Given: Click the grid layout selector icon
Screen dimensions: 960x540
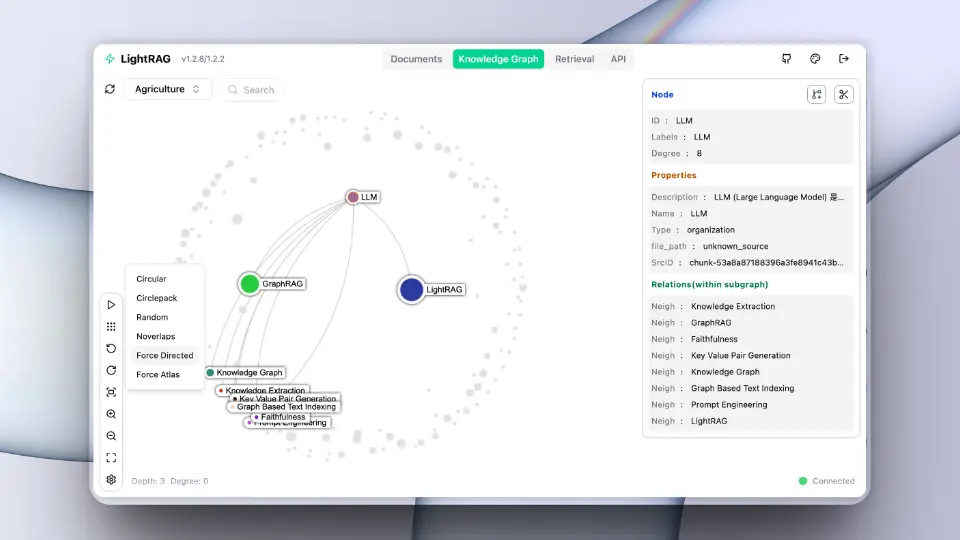Looking at the screenshot, I should [x=111, y=326].
